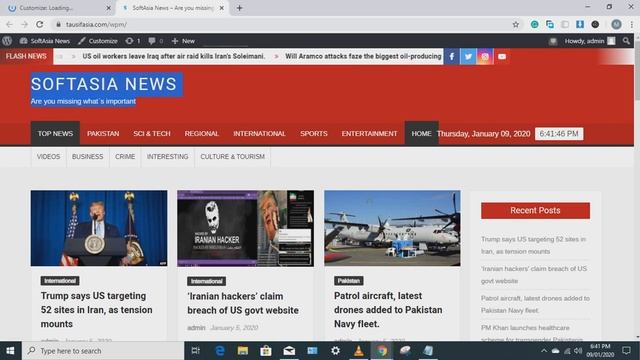Click the SOFTASIA NEWS site title
This screenshot has width=640, height=360.
coord(104,84)
